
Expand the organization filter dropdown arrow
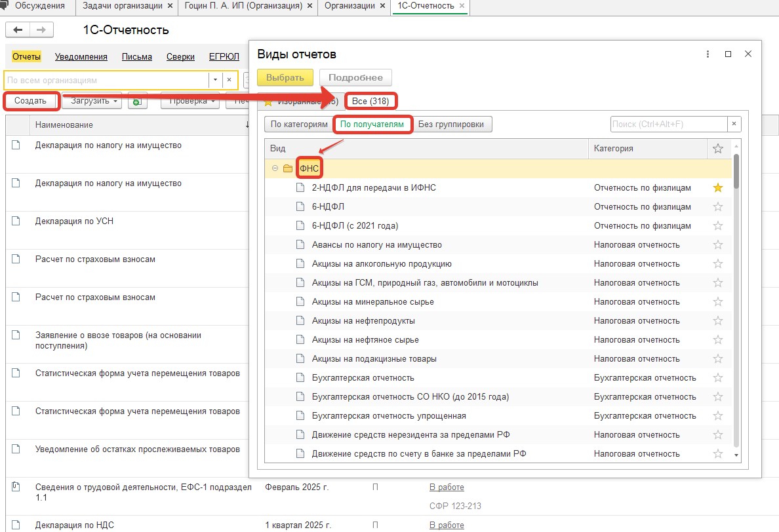pyautogui.click(x=215, y=80)
